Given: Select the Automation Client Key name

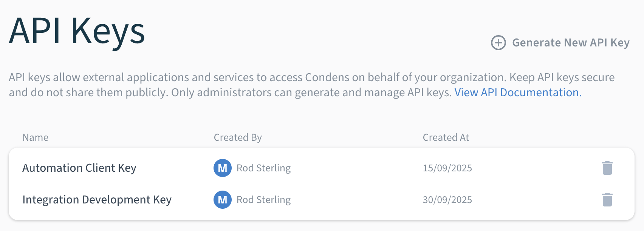Looking at the screenshot, I should click(x=79, y=168).
